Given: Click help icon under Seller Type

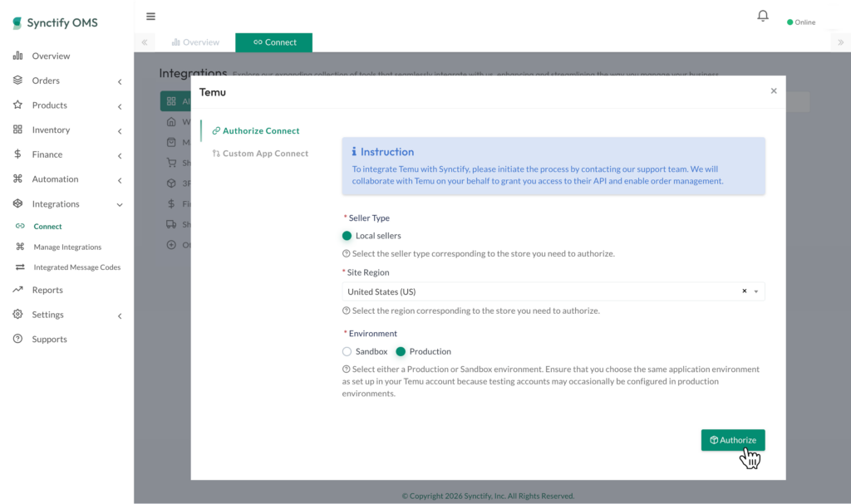Looking at the screenshot, I should [346, 253].
